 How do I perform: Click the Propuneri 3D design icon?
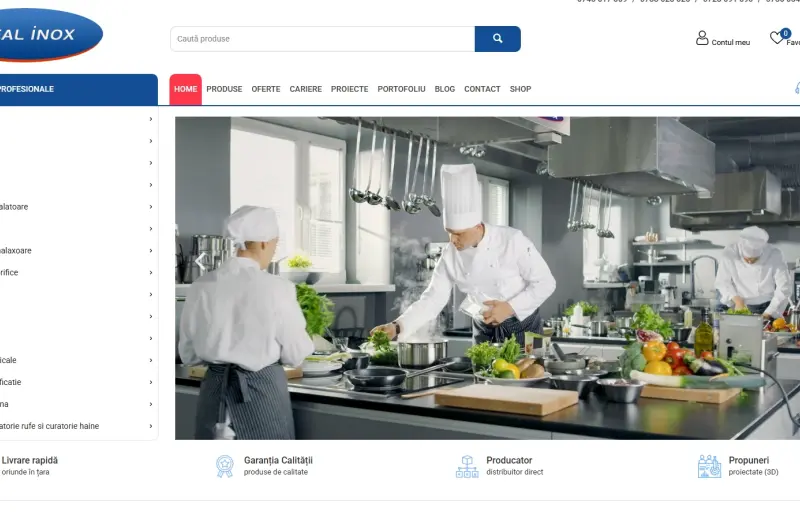[709, 466]
